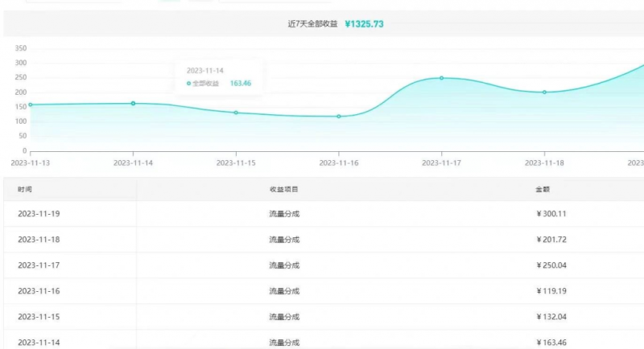This screenshot has height=349, width=644.
Task: Click the 2023-11-14 date in tooltip
Action: pos(204,71)
